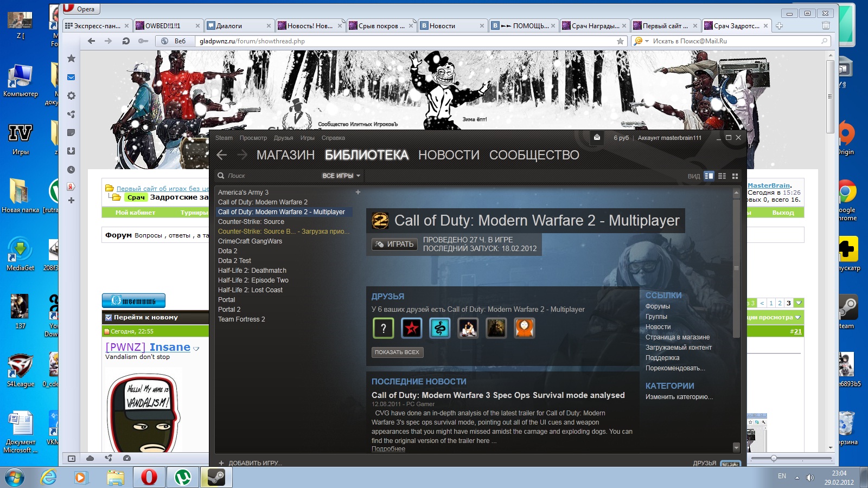The width and height of the screenshot is (868, 488).
Task: Open Opera's mail panel in the sidebar
Action: (71, 78)
